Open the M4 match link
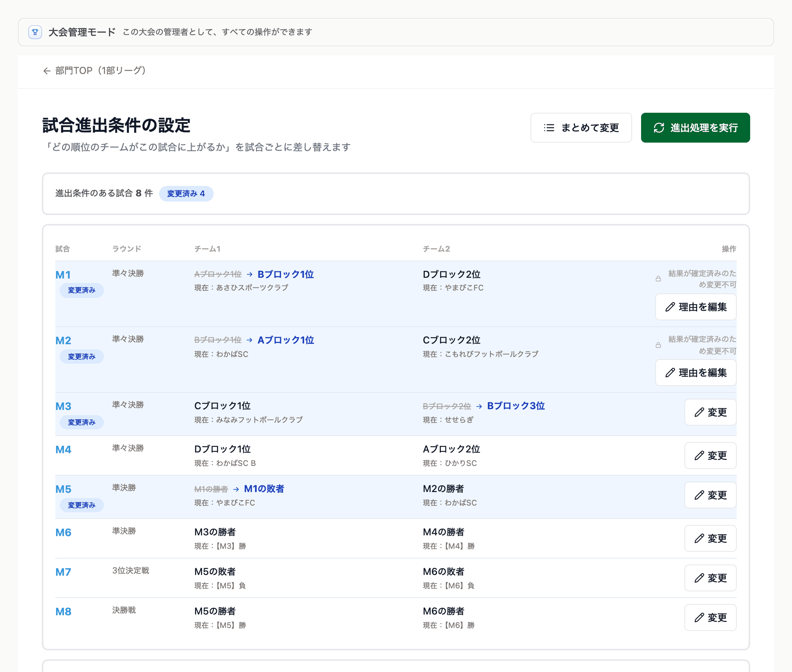 (x=63, y=449)
